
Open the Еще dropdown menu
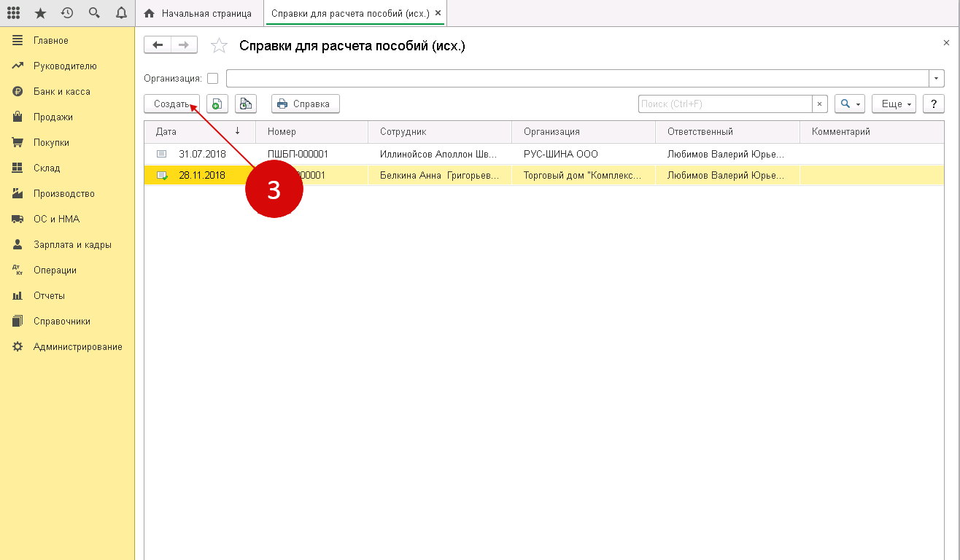click(894, 104)
